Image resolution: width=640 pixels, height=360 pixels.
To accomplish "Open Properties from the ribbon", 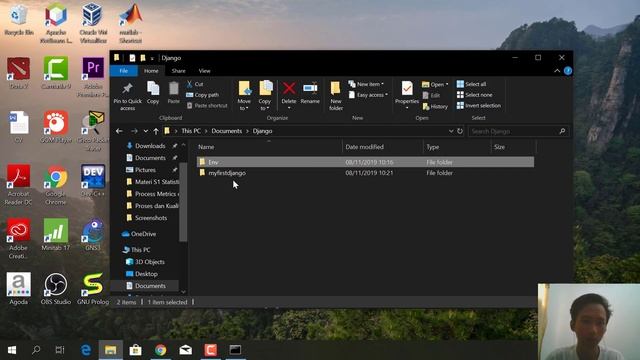I will 407,96.
